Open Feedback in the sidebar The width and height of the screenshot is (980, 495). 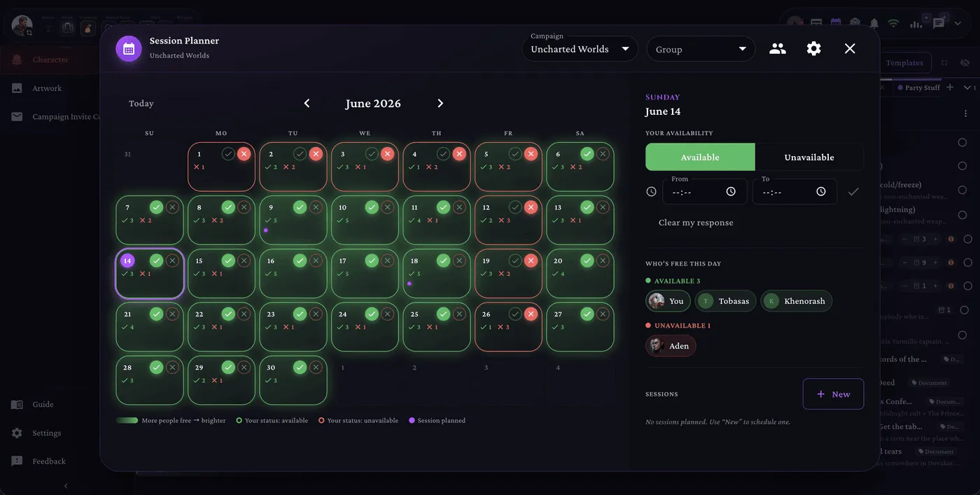50,461
